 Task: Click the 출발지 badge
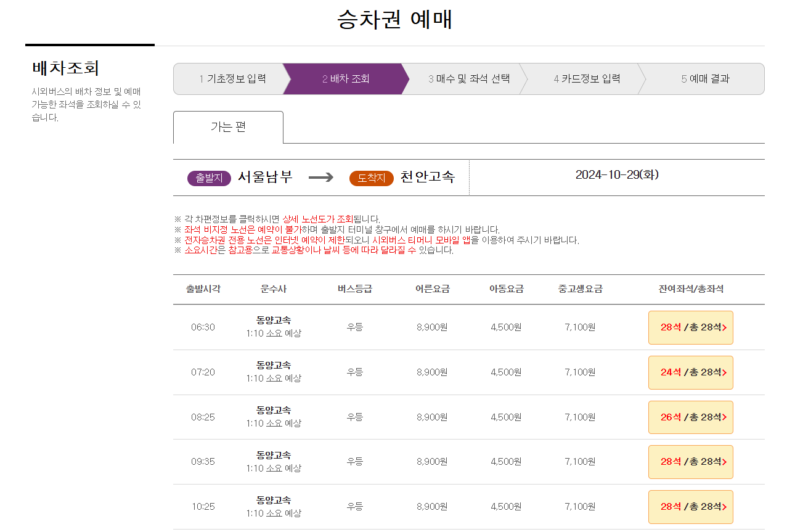click(209, 178)
